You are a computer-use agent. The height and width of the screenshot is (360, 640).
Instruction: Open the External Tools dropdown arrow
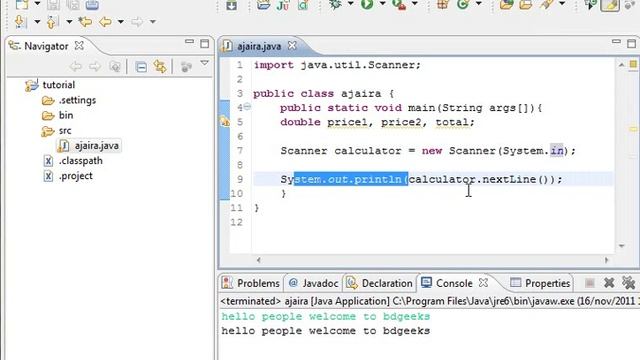415,4
